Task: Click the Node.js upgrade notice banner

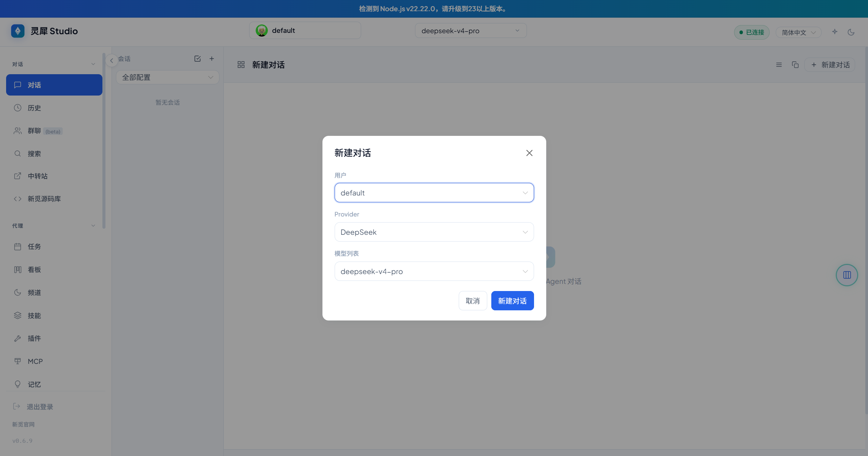Action: [x=434, y=9]
